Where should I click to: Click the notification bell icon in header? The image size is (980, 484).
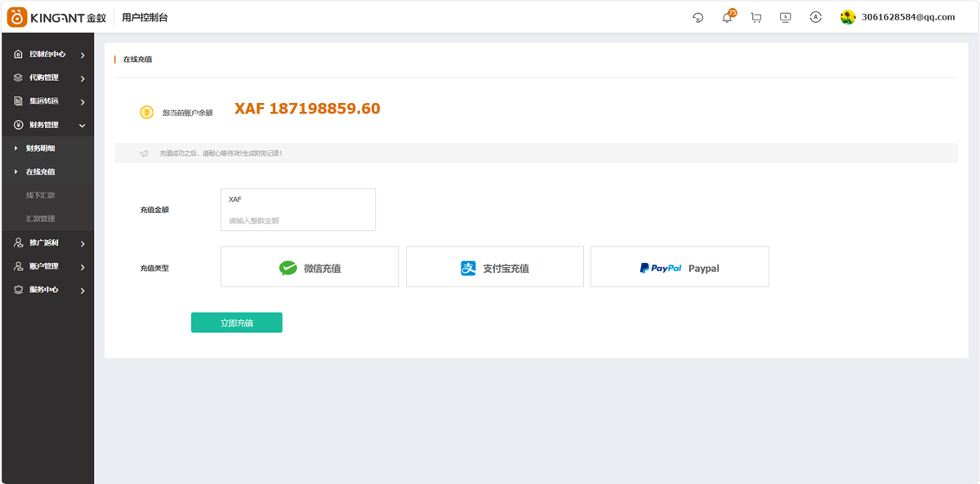point(727,17)
